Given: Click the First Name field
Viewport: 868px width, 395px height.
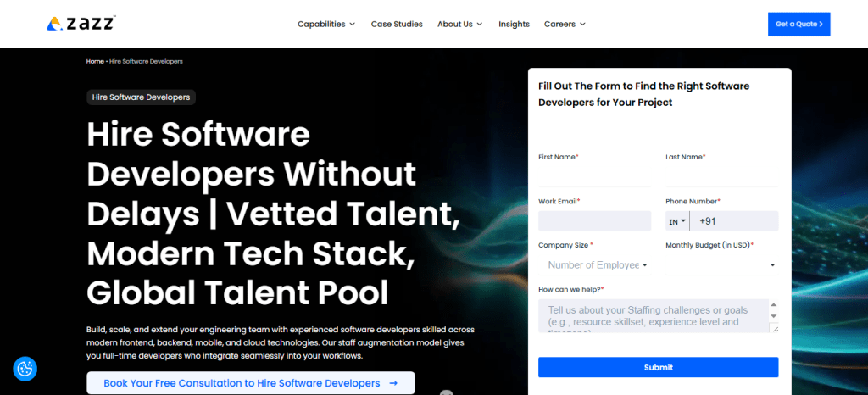Looking at the screenshot, I should 594,176.
